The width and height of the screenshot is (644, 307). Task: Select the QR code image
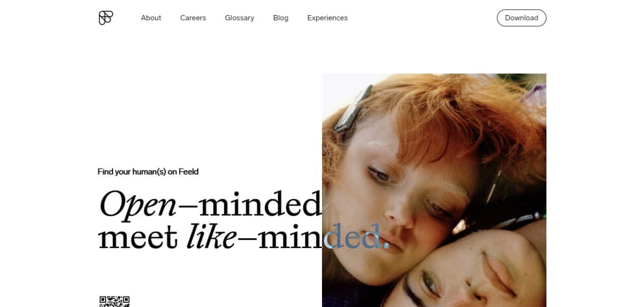pyautogui.click(x=115, y=301)
